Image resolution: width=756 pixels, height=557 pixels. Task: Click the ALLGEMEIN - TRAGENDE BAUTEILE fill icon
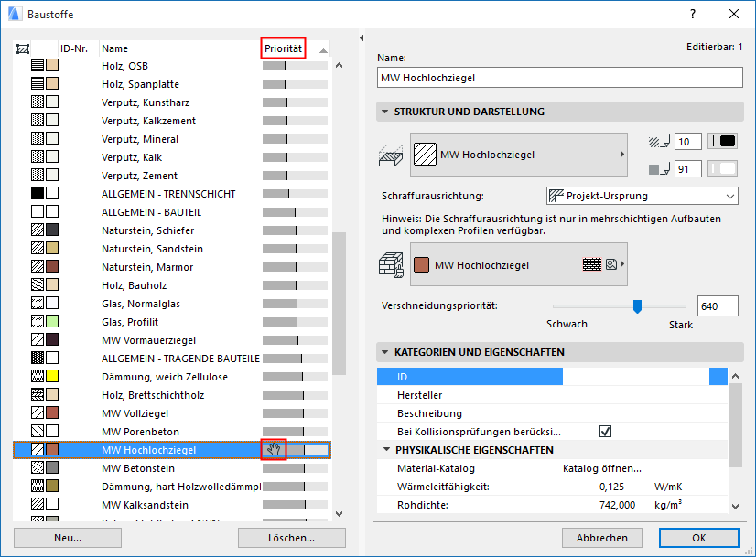(x=38, y=358)
